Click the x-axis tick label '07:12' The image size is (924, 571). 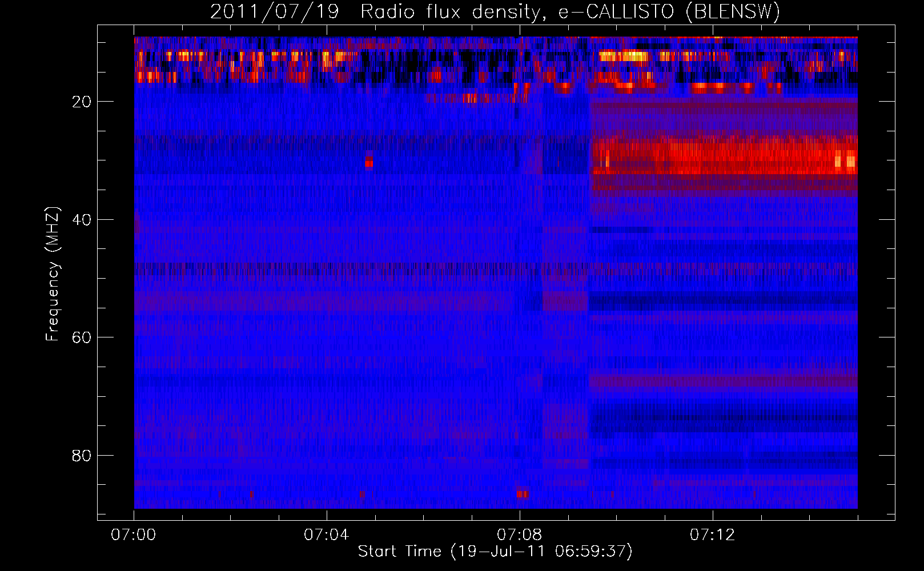(713, 535)
